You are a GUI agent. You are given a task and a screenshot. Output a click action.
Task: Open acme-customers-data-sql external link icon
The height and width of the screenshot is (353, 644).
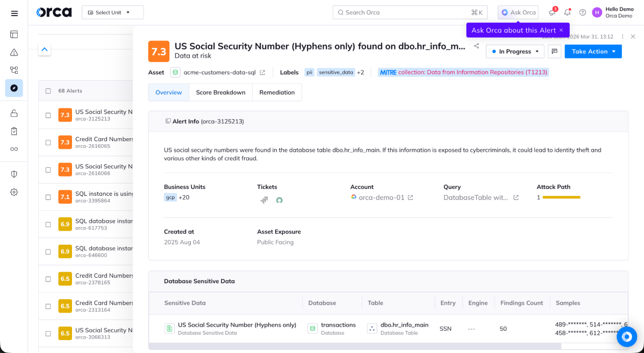(x=262, y=72)
